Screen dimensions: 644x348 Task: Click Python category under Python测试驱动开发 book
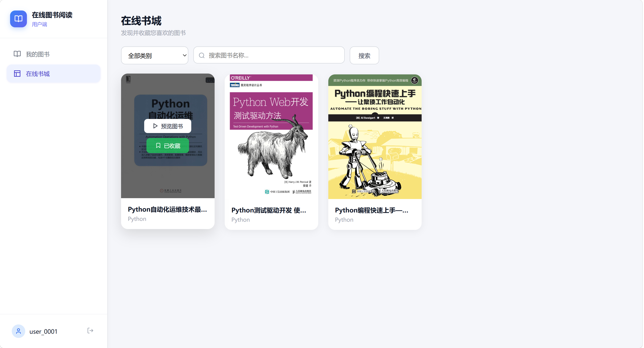pos(240,220)
